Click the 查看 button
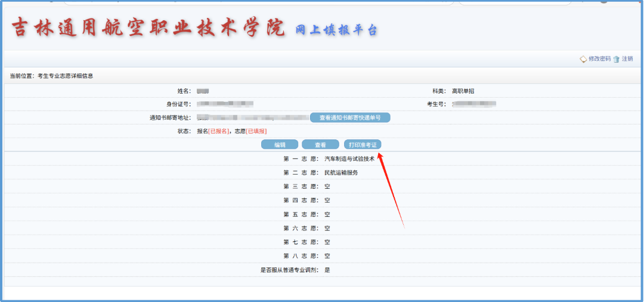The width and height of the screenshot is (644, 302). pos(320,145)
